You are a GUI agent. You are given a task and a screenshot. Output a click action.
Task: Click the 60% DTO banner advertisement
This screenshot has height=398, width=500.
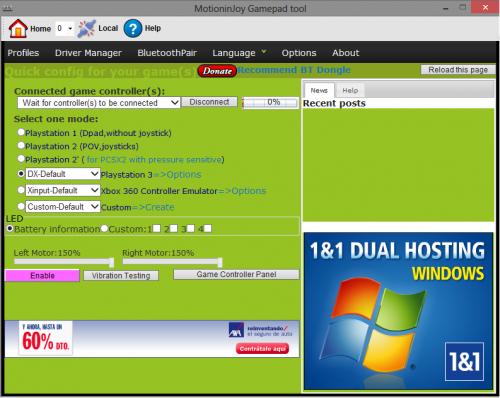click(x=152, y=339)
